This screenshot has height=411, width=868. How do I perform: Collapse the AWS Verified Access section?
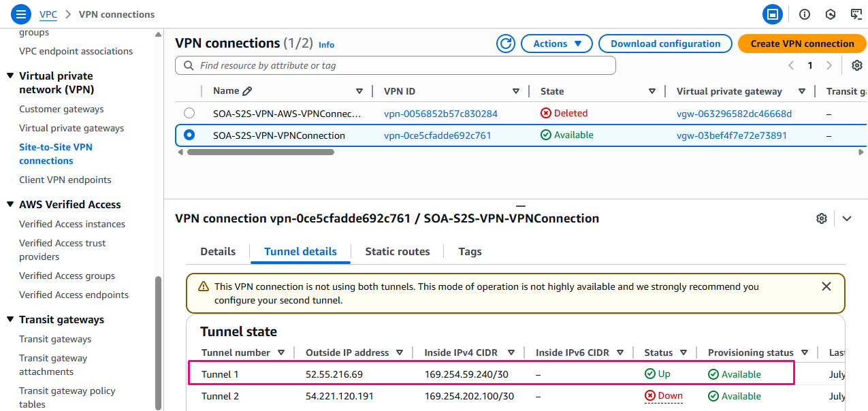point(10,205)
